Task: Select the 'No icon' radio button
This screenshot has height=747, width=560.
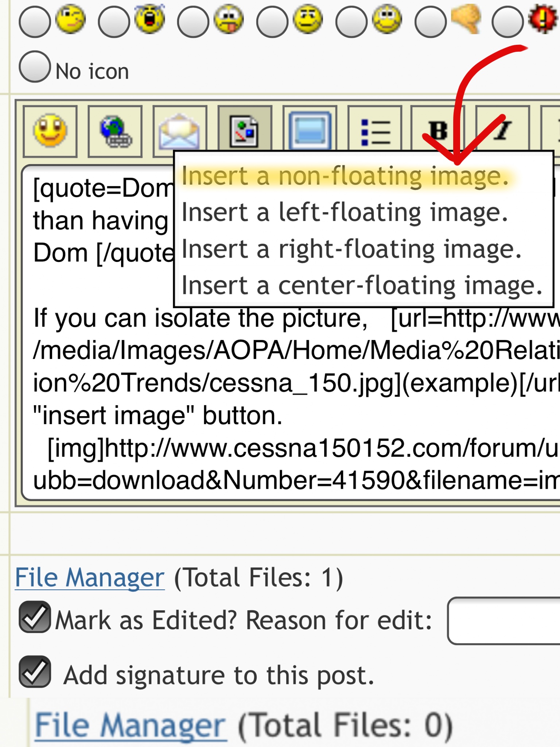Action: coord(35,67)
